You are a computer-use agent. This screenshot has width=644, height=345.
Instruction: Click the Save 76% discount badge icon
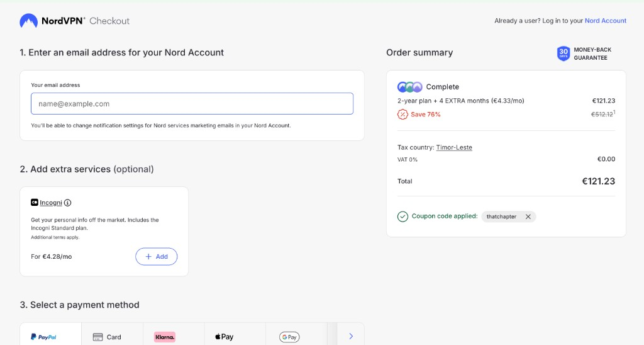402,115
